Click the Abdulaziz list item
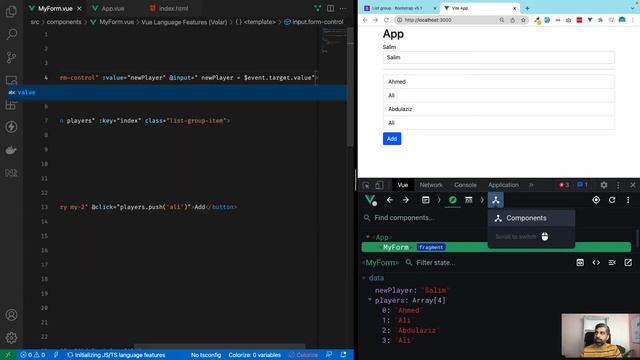This screenshot has height=360, width=640. click(x=498, y=109)
